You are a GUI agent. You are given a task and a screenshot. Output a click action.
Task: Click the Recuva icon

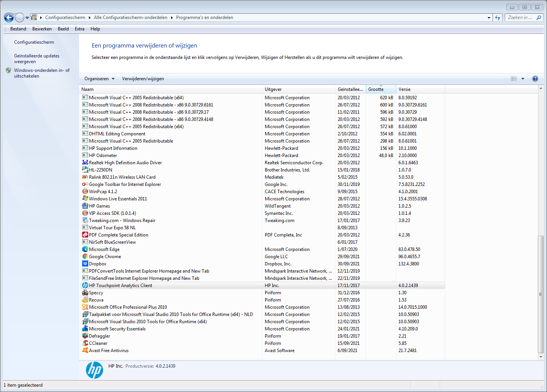tap(85, 300)
